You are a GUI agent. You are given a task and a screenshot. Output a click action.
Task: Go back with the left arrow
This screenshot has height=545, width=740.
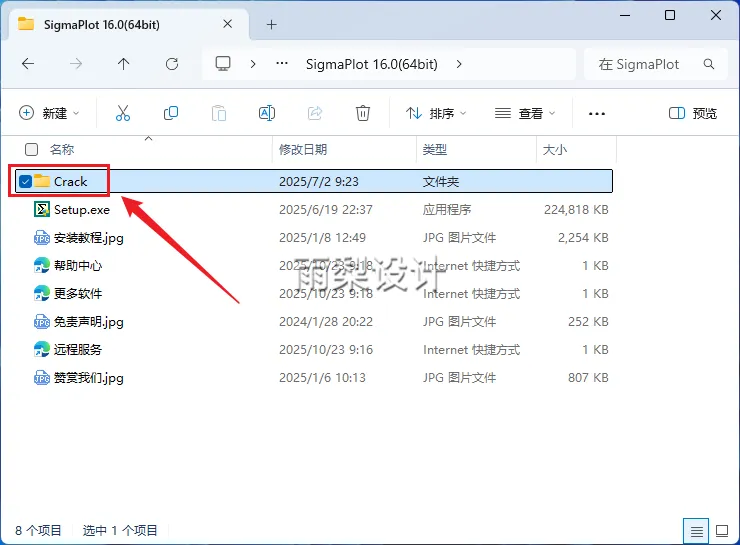pos(28,64)
